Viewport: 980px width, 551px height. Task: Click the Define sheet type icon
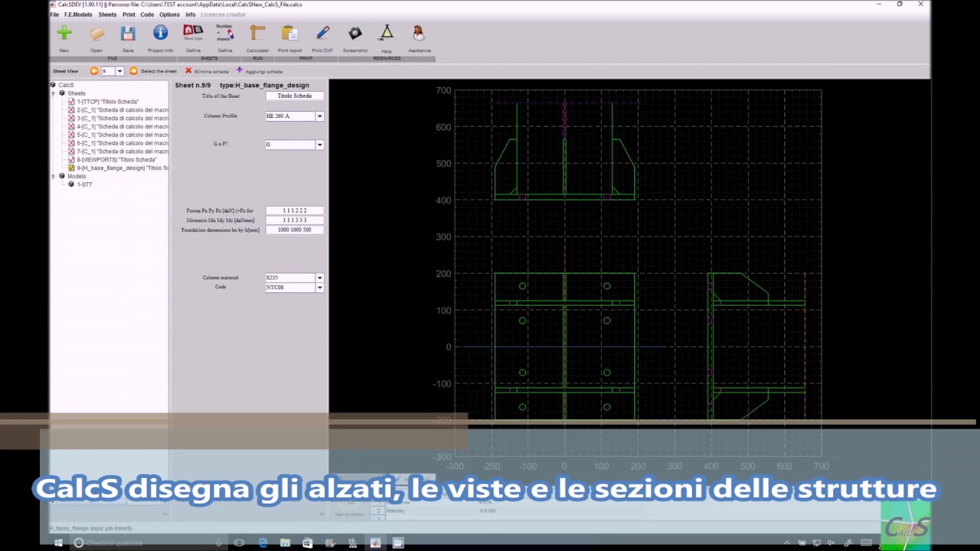pos(193,33)
